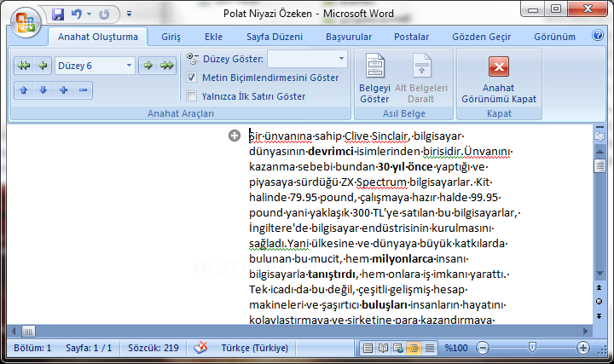
Task: Click the horizontal scrollbar left arrow
Action: [14, 331]
